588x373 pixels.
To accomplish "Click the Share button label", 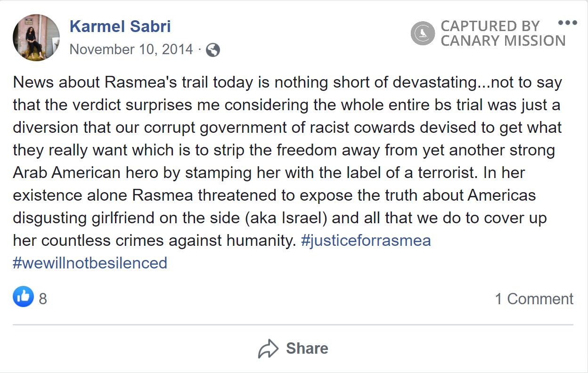I will click(x=307, y=349).
